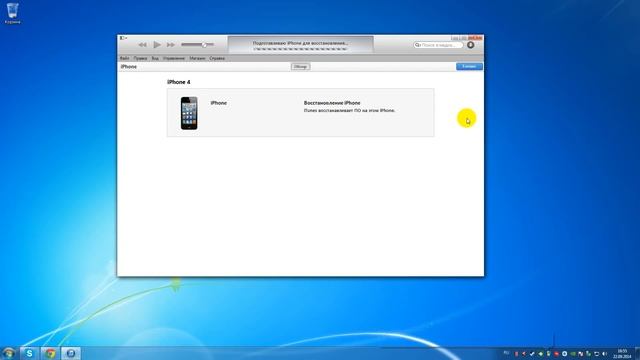Open Skype from the taskbar
This screenshot has width=640, height=360.
tap(29, 353)
